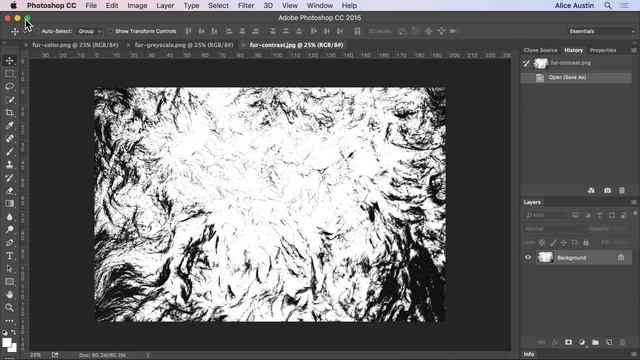This screenshot has height=360, width=640.
Task: Add layer mask in Layers panel
Action: [568, 342]
